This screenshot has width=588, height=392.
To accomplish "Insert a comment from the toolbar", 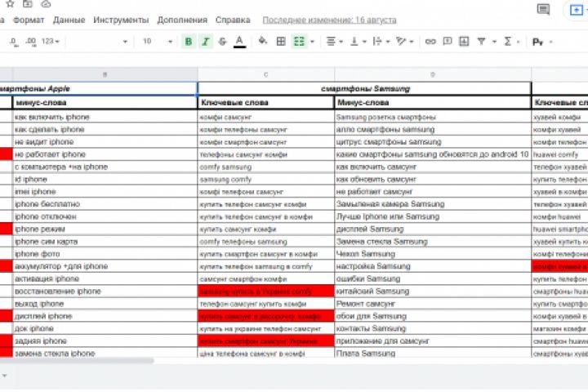I will coord(448,42).
